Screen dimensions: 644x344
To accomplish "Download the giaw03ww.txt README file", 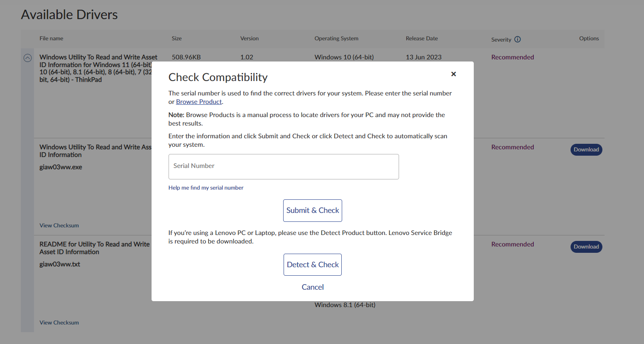I will pos(586,247).
